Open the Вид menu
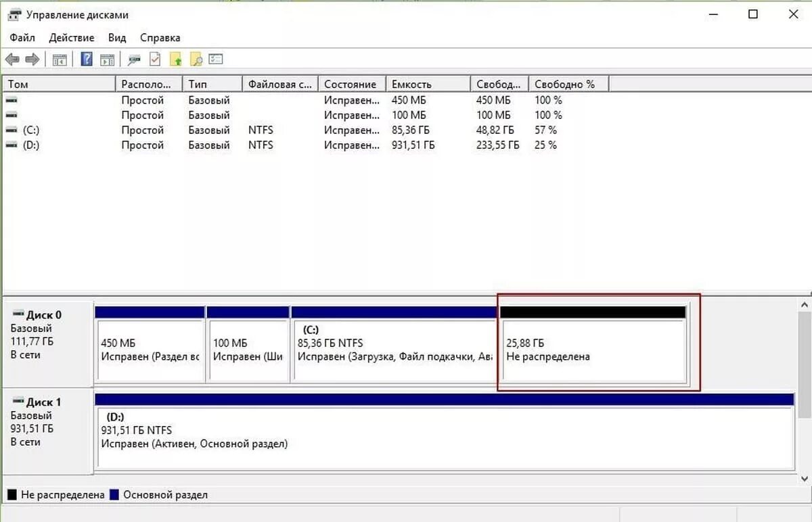This screenshot has height=522, width=812. coord(117,38)
